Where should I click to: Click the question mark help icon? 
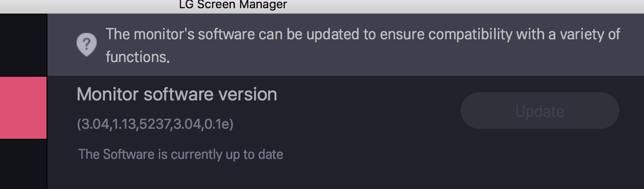tap(86, 45)
